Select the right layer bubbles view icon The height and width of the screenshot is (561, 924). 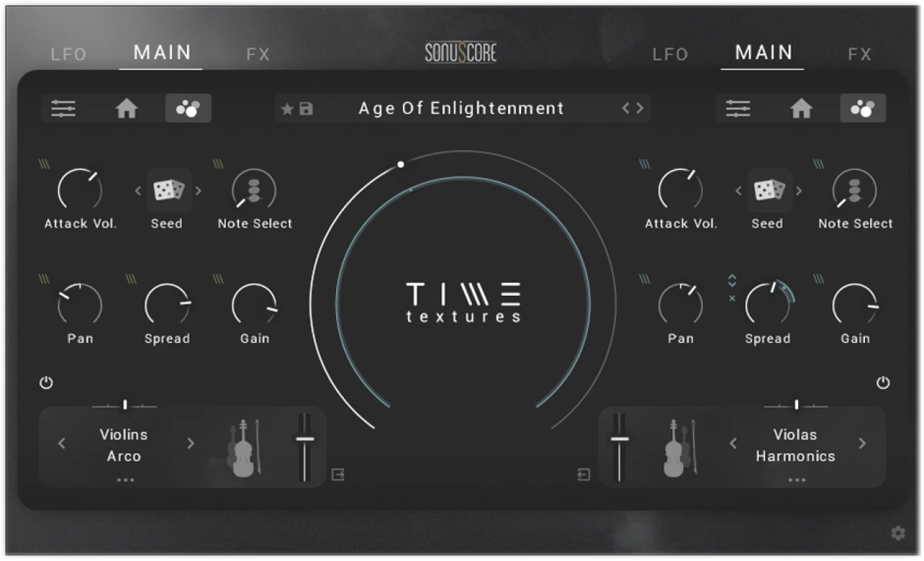tap(863, 109)
